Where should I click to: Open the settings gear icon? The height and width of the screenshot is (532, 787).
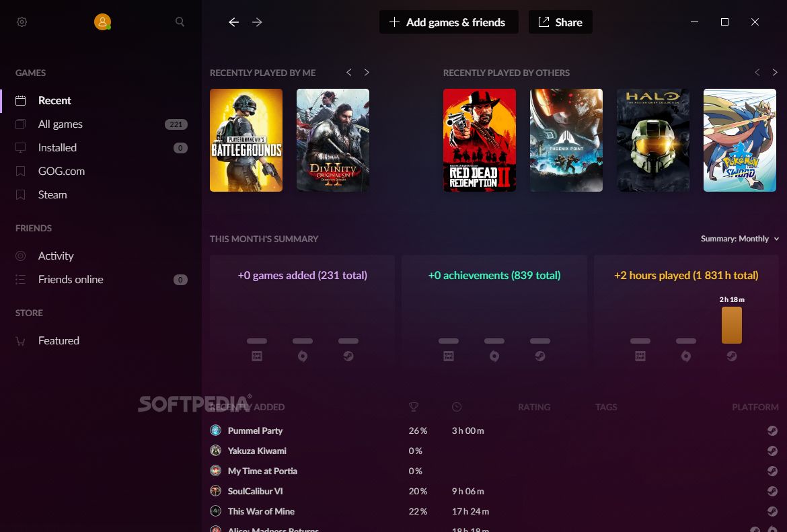(x=22, y=22)
